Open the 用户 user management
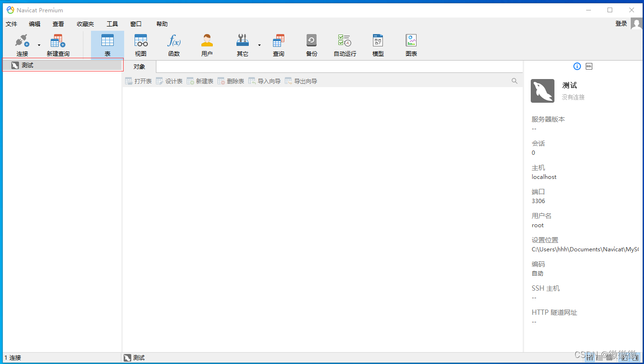644x364 pixels. [x=207, y=45]
